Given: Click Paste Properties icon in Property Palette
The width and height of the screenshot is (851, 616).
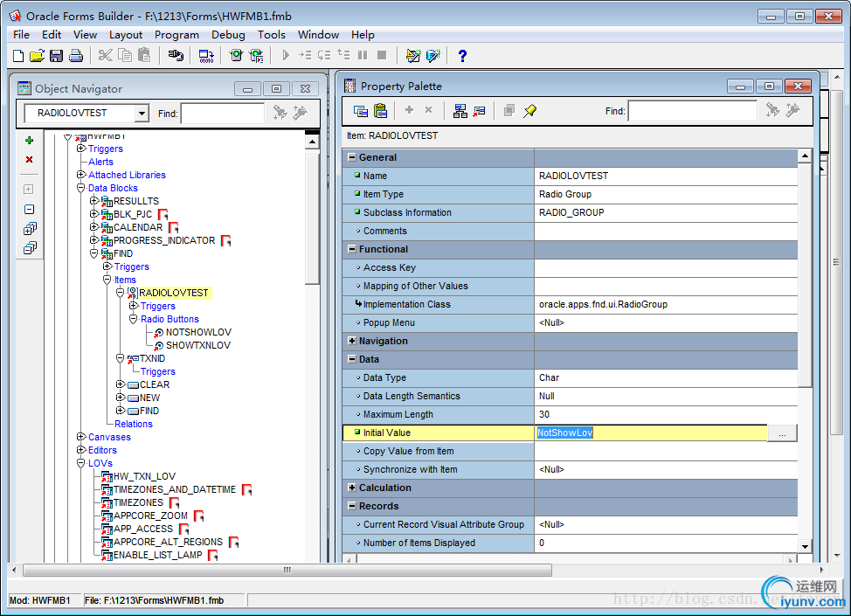Looking at the screenshot, I should coord(380,111).
